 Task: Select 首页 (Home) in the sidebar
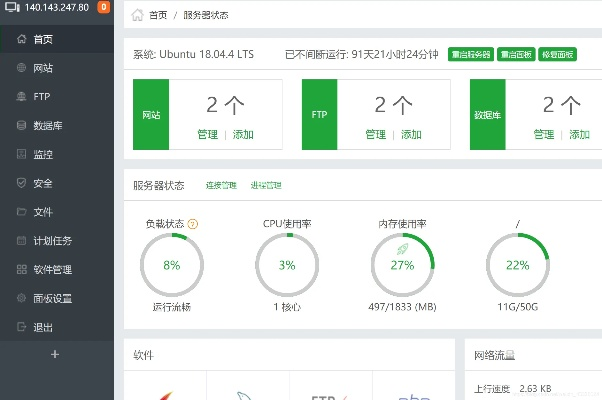[x=42, y=40]
